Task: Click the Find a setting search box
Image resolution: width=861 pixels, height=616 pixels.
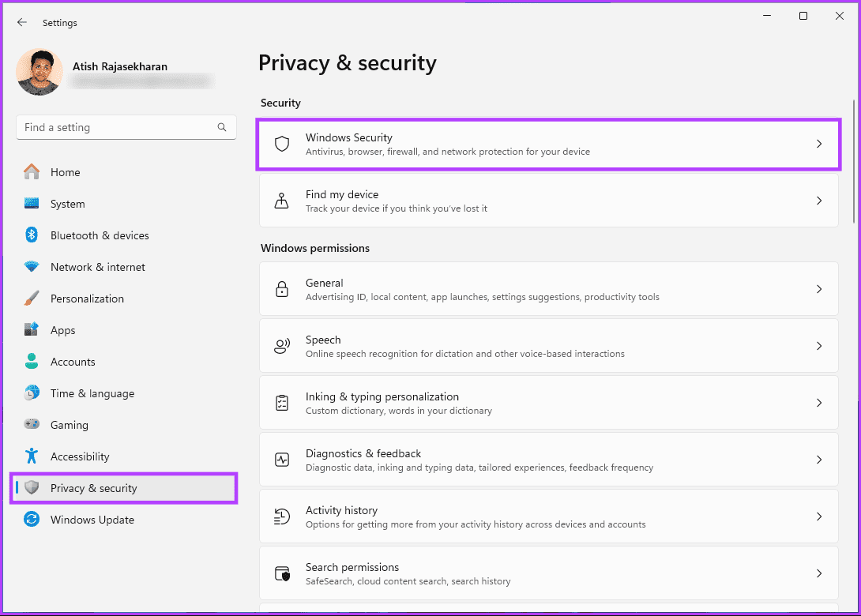Action: tap(118, 127)
